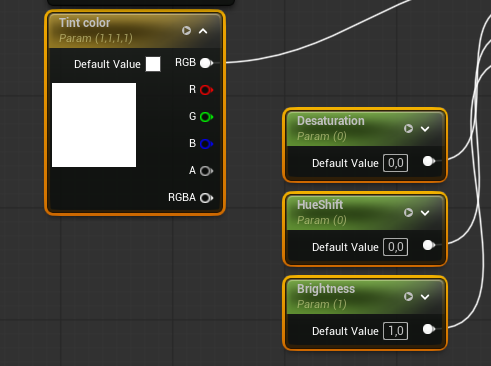
Task: Expand the Desaturation node chevron
Action: [425, 129]
